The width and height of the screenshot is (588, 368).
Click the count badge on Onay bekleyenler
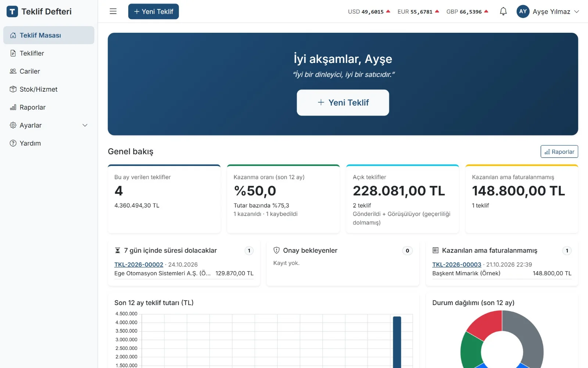pyautogui.click(x=407, y=251)
